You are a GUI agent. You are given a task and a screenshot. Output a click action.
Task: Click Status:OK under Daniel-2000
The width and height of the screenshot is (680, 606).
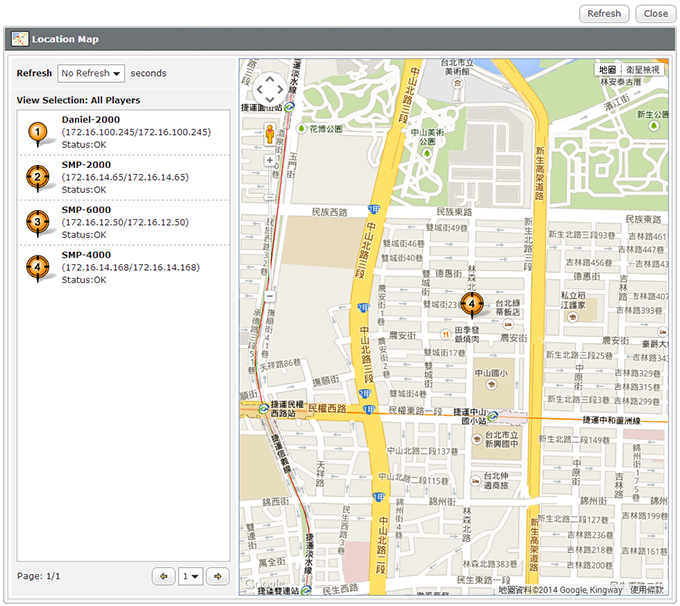click(84, 145)
